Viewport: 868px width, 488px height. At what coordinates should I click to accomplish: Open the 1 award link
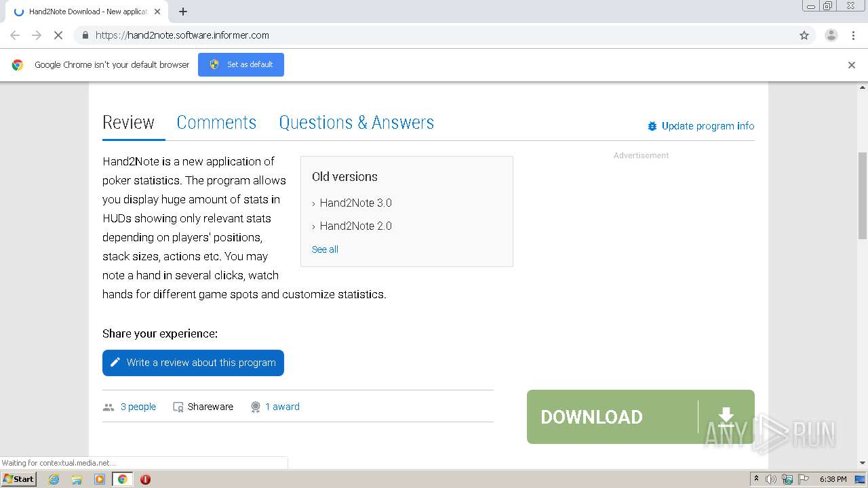point(282,407)
